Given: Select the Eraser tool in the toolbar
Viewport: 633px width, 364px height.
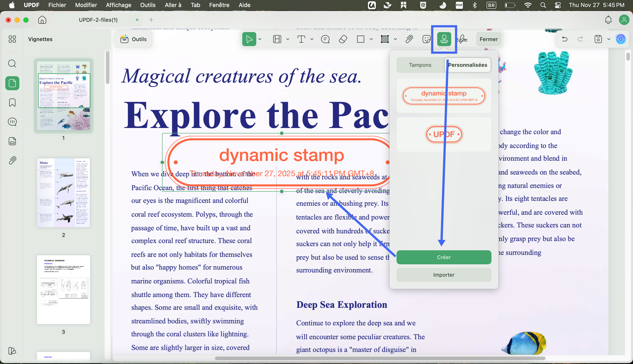Looking at the screenshot, I should pos(343,39).
